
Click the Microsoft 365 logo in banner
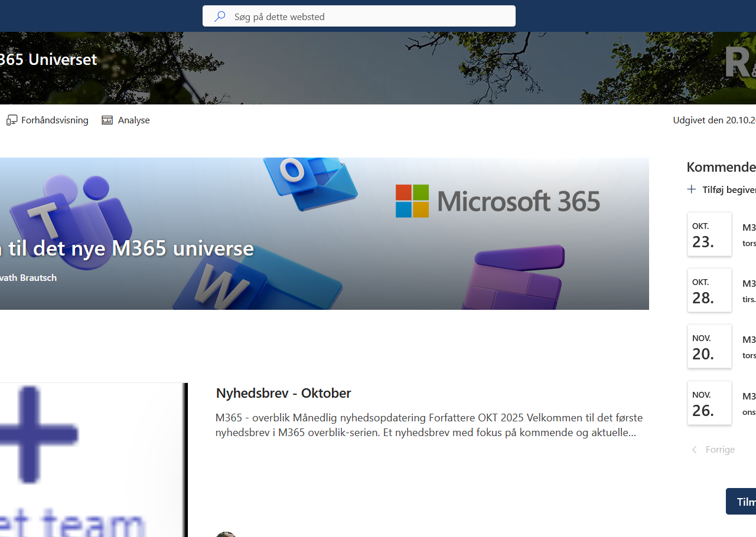[497, 201]
